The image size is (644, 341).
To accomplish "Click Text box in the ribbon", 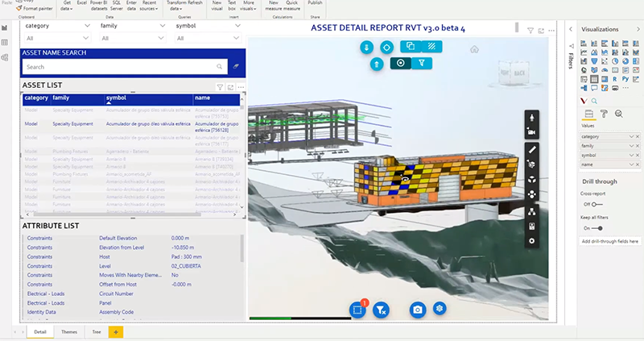I will tap(232, 6).
